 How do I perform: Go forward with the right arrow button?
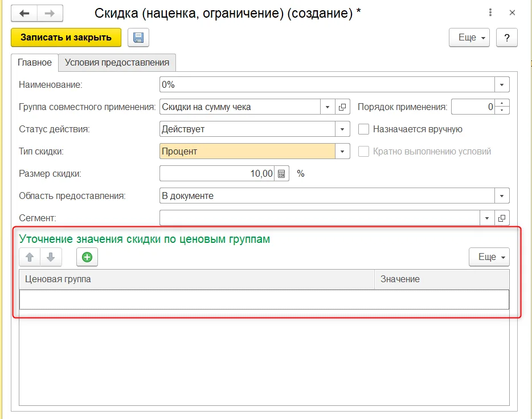click(x=50, y=14)
